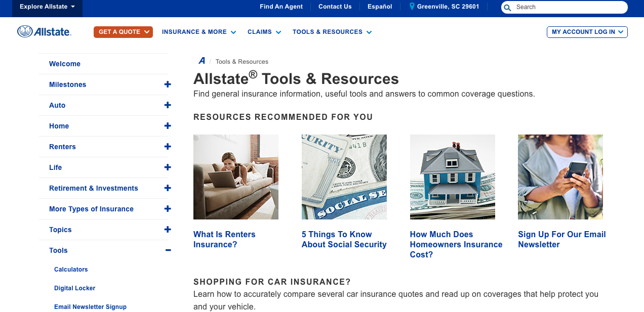Image resolution: width=644 pixels, height=312 pixels.
Task: Open the TOOLS & RESOURCES menu
Action: [x=332, y=31]
